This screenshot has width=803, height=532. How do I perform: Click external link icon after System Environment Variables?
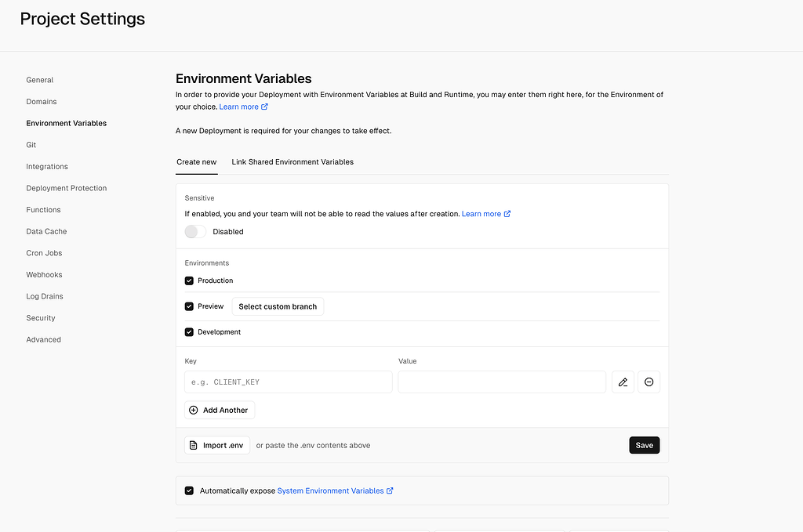tap(390, 490)
